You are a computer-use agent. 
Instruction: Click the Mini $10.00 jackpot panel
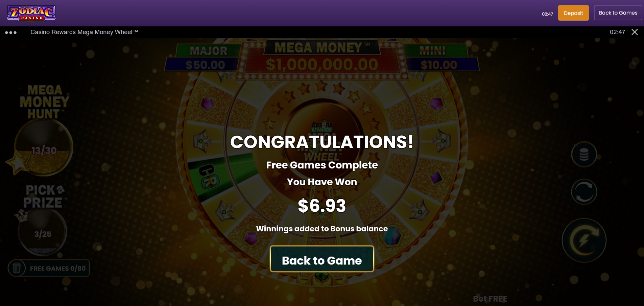pyautogui.click(x=439, y=58)
